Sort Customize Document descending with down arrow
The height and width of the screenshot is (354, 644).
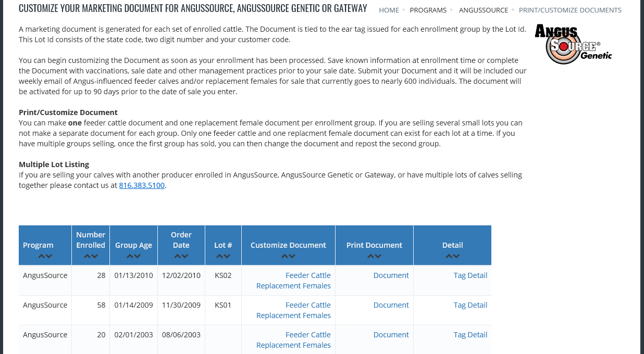292,256
